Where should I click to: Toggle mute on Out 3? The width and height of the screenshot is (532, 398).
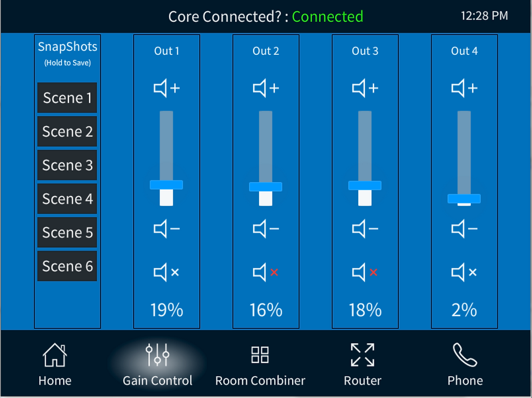365,272
